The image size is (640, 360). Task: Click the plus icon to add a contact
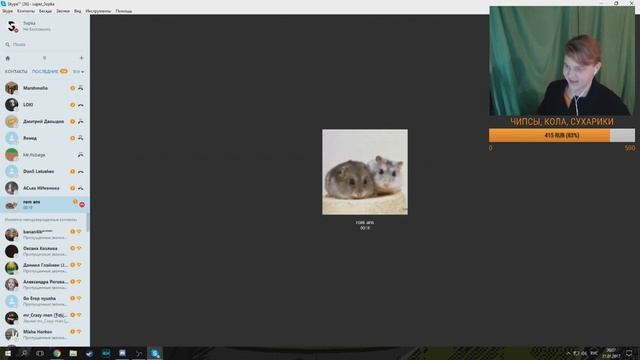click(x=82, y=58)
